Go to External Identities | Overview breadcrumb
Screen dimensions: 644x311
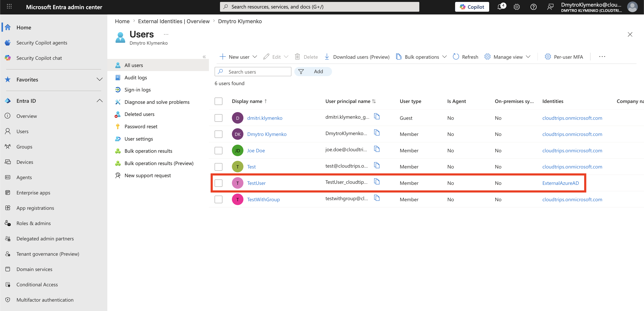coord(174,21)
